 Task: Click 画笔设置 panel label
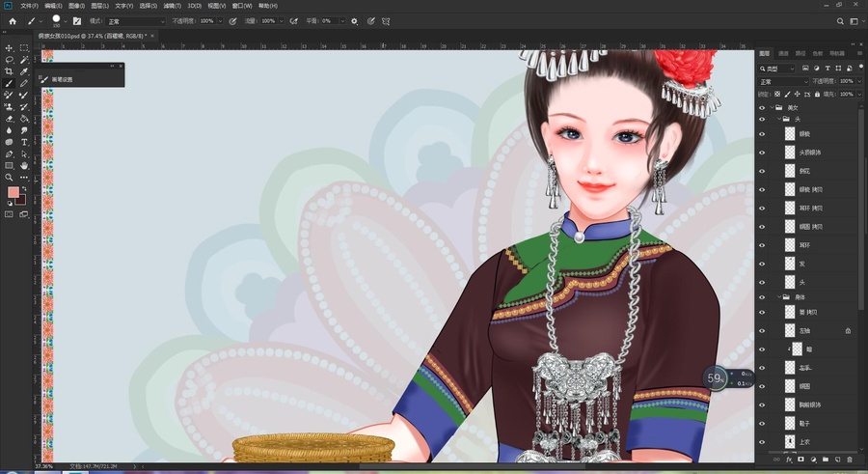pyautogui.click(x=62, y=80)
